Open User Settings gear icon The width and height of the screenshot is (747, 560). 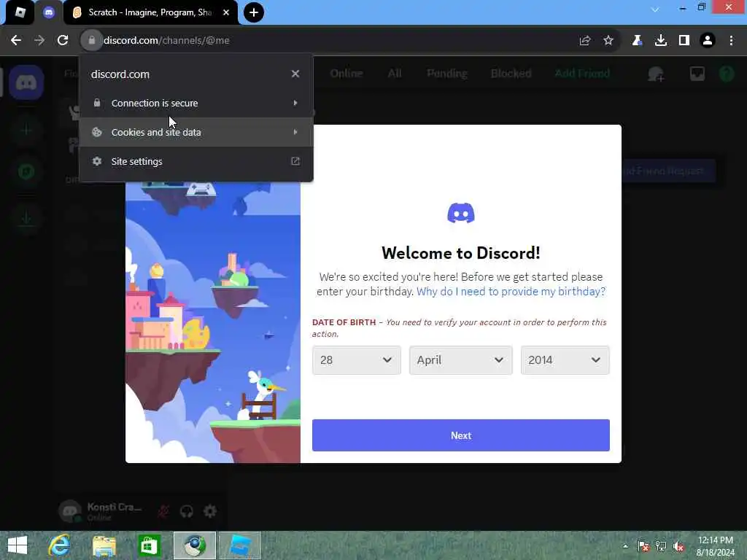point(210,511)
